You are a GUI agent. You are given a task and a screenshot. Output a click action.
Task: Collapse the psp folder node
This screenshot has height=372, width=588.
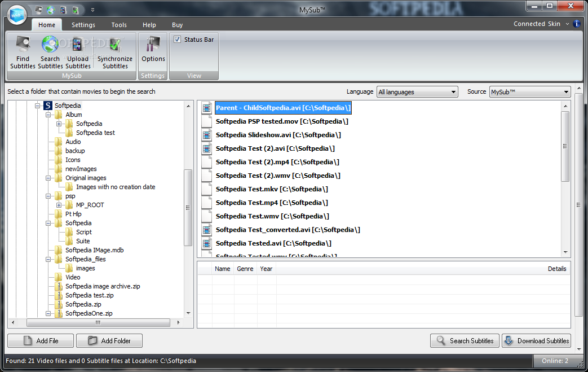click(48, 196)
